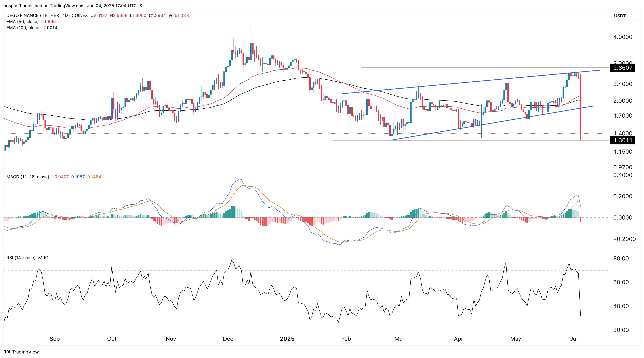Image resolution: width=644 pixels, height=358 pixels.
Task: Click the orange MACD value 0.1464
Action: [94, 177]
